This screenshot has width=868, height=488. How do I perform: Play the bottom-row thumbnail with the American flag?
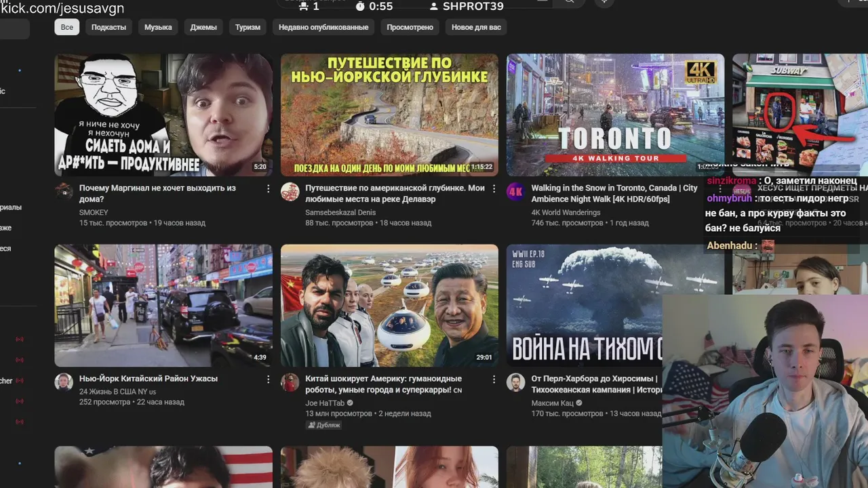click(x=163, y=467)
